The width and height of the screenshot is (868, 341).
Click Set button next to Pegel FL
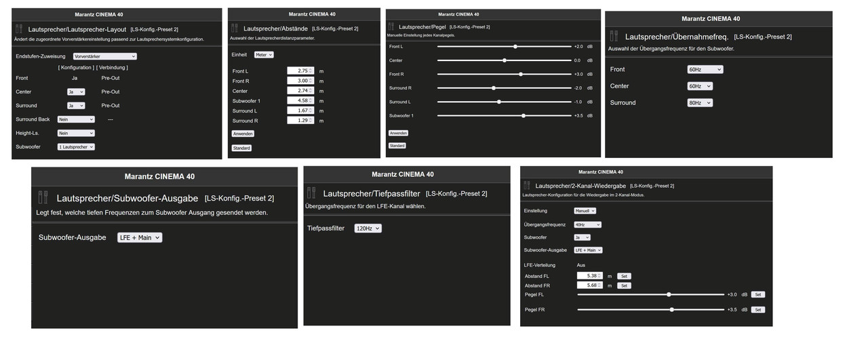tap(758, 295)
